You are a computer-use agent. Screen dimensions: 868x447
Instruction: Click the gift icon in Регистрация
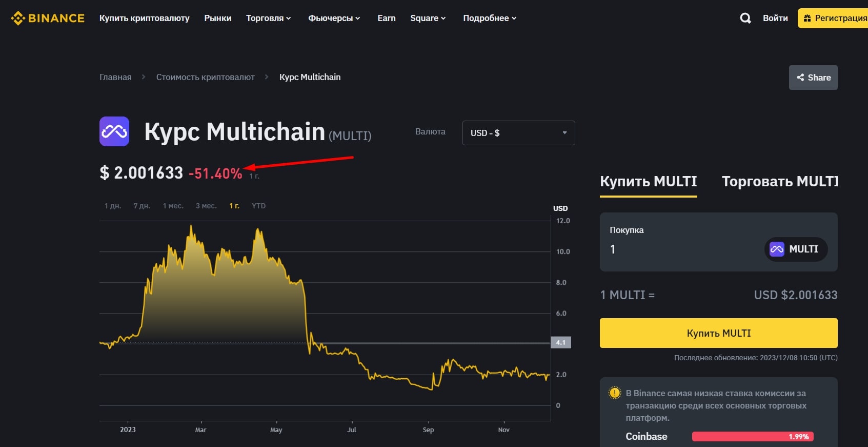point(808,18)
